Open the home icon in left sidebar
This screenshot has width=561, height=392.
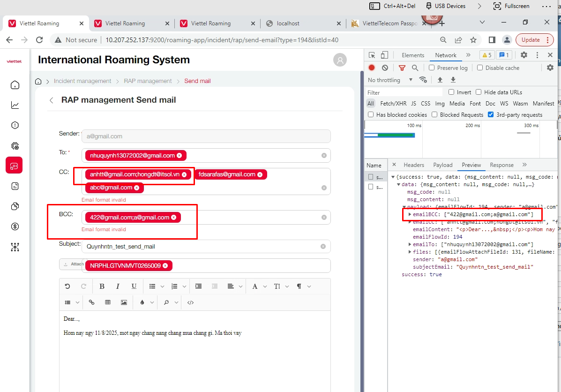15,85
